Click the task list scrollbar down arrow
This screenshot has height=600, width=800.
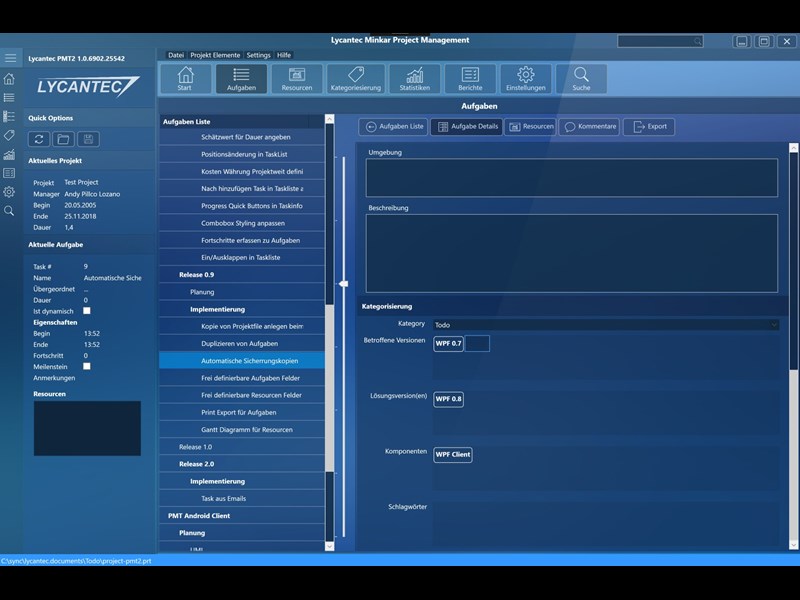(330, 546)
